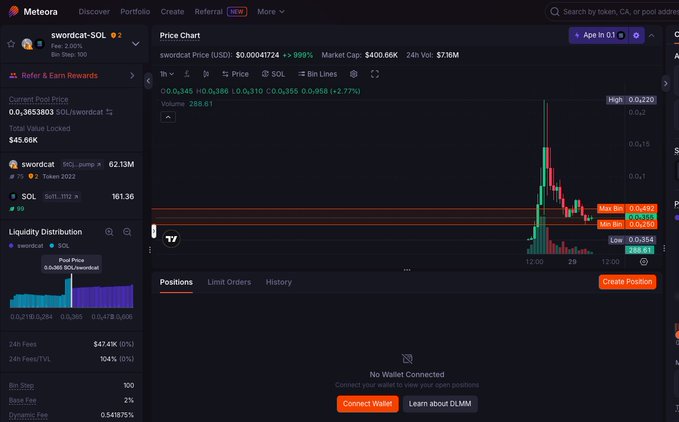This screenshot has height=422, width=679.
Task: Click the green 99 score under SOL
Action: (17, 209)
